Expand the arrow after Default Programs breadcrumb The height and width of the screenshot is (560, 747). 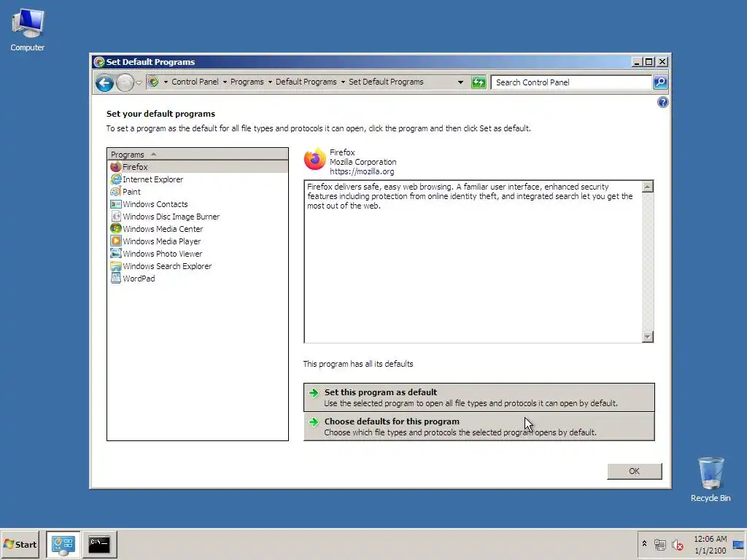click(x=343, y=82)
